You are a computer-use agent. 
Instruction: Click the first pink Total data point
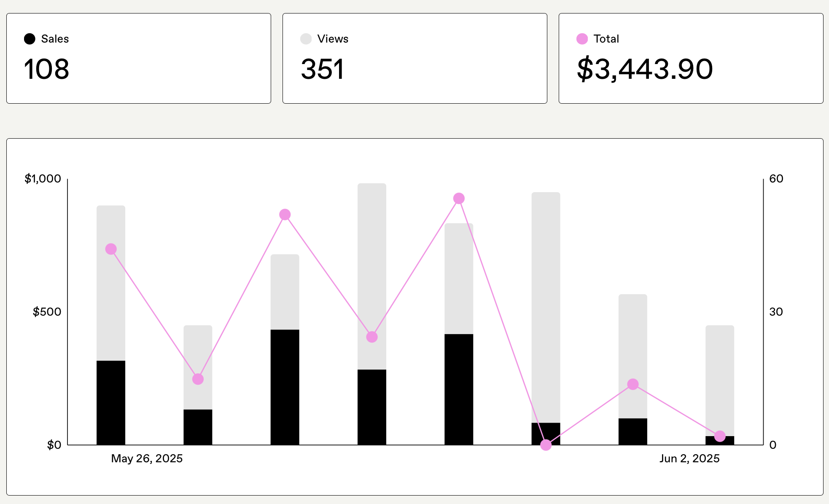pos(111,249)
